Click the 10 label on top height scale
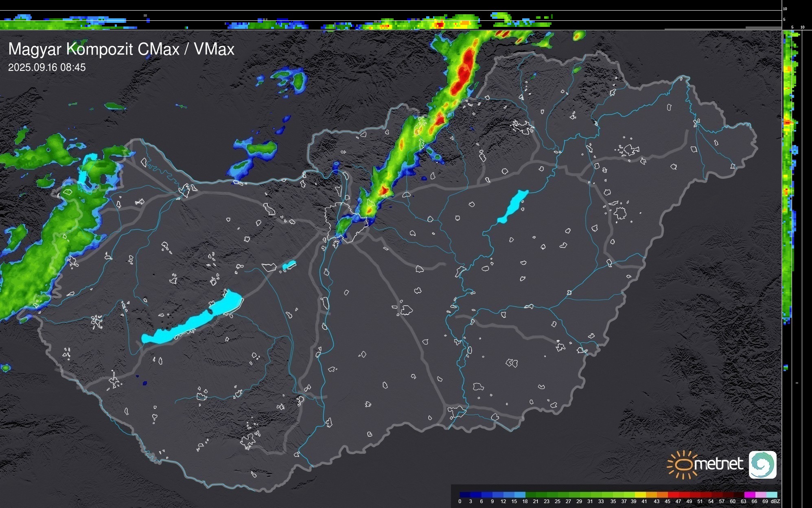This screenshot has width=812, height=508. pyautogui.click(x=785, y=9)
